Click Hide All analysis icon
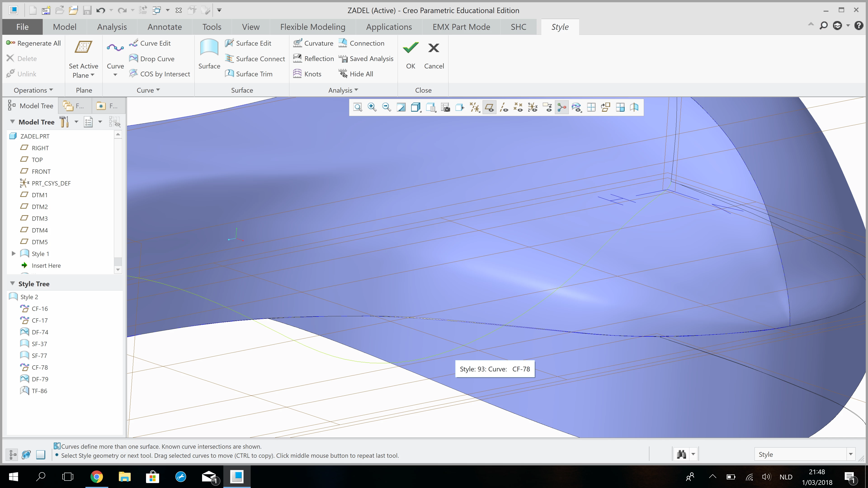The image size is (868, 488). pos(356,74)
